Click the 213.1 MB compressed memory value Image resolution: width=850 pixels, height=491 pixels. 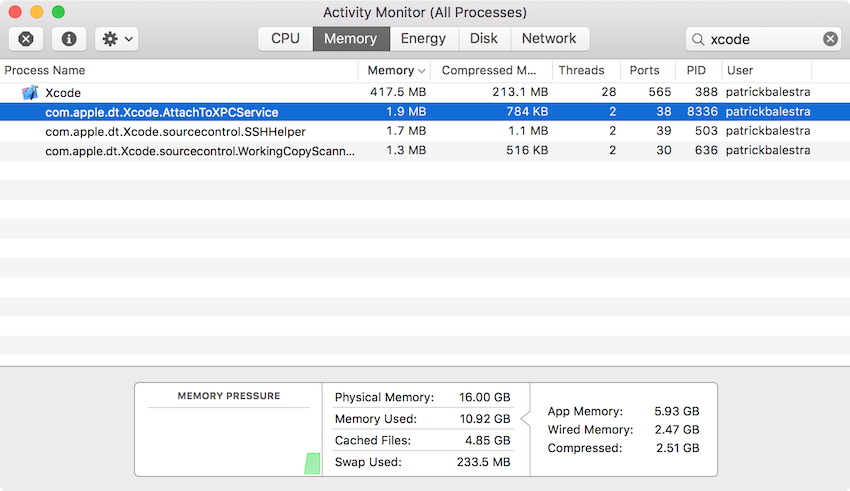click(520, 92)
